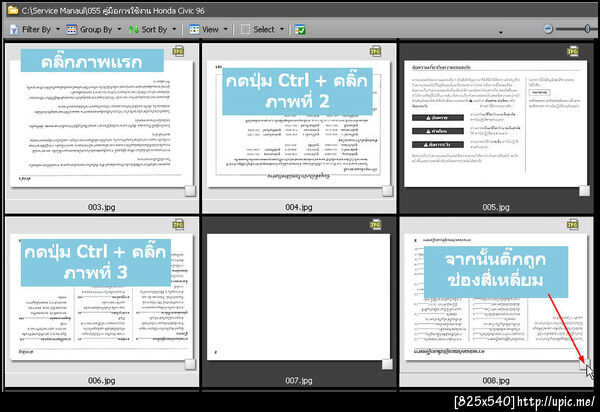Click the JPG badge on 007.jpg

click(375, 225)
